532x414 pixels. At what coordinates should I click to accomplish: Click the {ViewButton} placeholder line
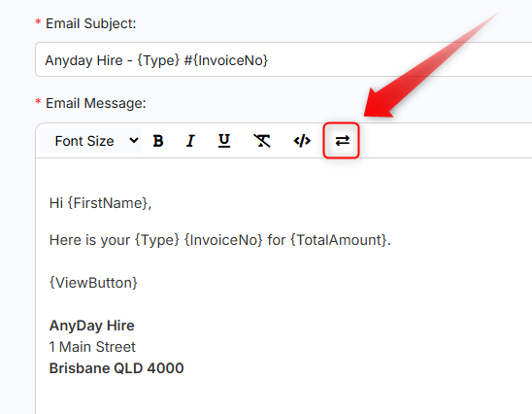point(93,283)
